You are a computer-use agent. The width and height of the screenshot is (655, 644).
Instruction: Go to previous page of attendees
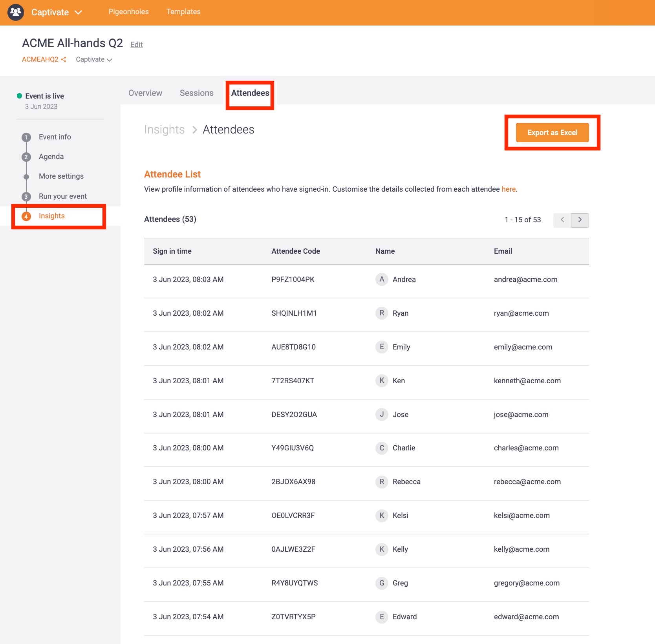tap(562, 220)
